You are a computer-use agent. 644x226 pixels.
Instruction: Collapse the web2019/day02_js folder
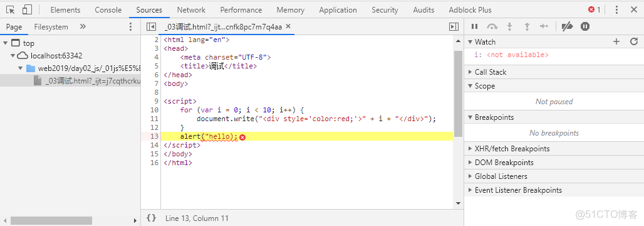coord(21,68)
